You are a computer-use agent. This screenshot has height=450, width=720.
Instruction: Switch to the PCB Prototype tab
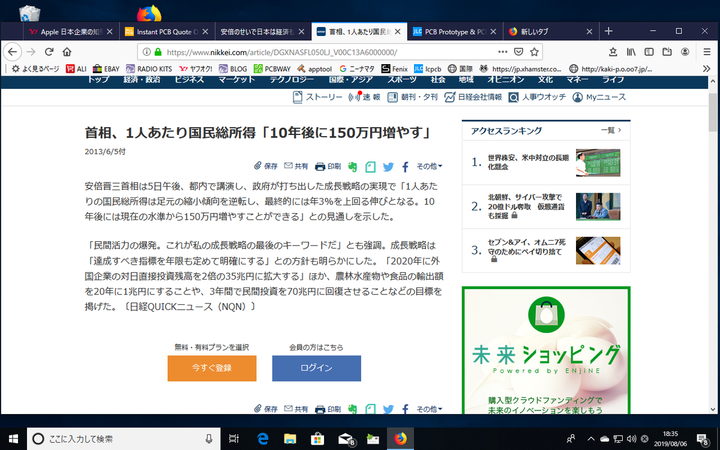click(x=454, y=32)
